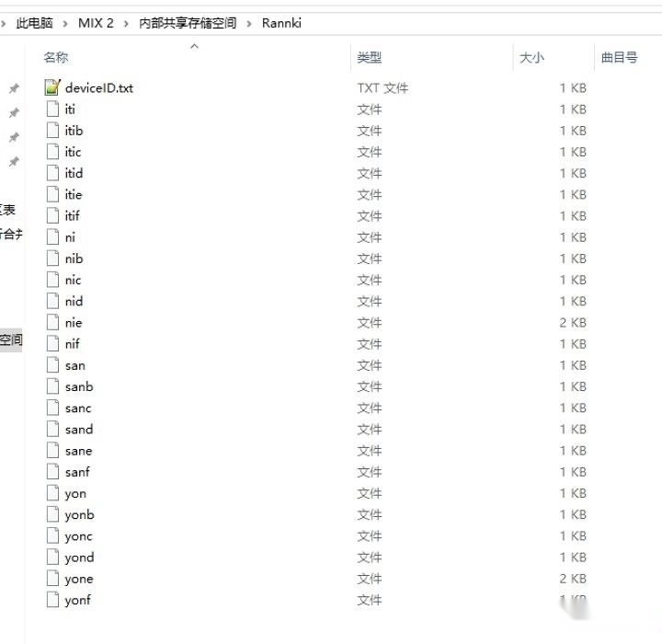This screenshot has width=662, height=644.
Task: Select the iti file icon
Action: click(51, 109)
